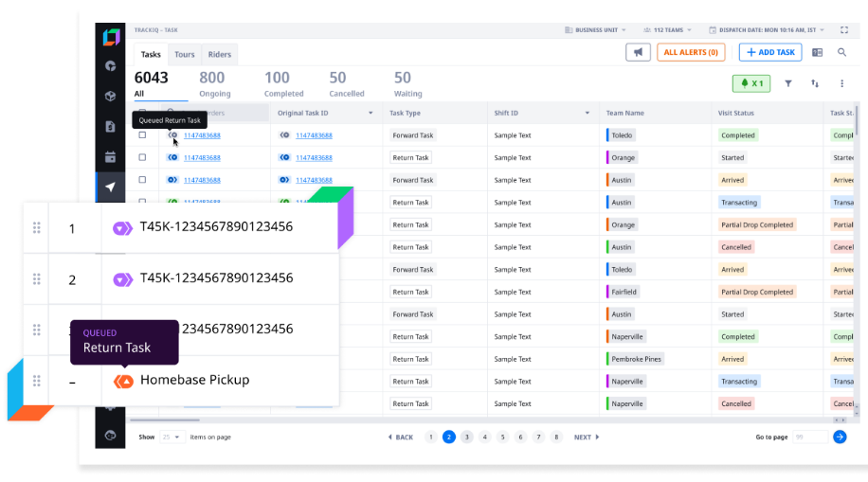Click the blue go-to-page arrow button

tap(840, 437)
